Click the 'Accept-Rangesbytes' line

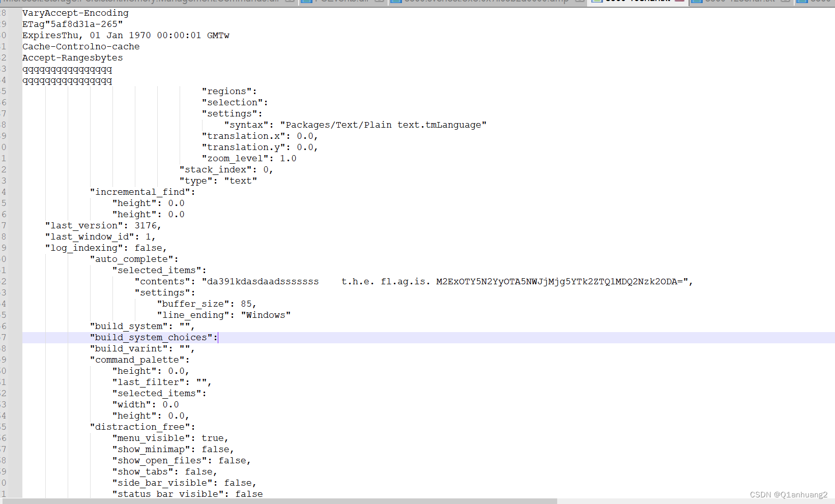[x=72, y=58]
